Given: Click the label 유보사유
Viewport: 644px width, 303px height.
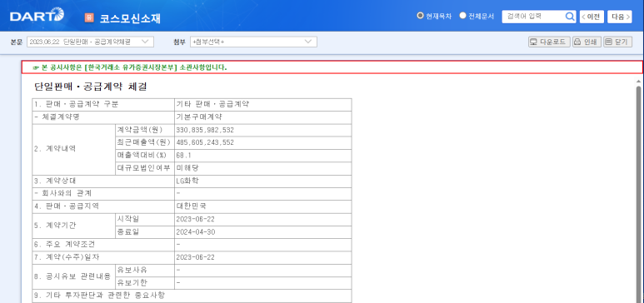Looking at the screenshot, I should tap(132, 271).
